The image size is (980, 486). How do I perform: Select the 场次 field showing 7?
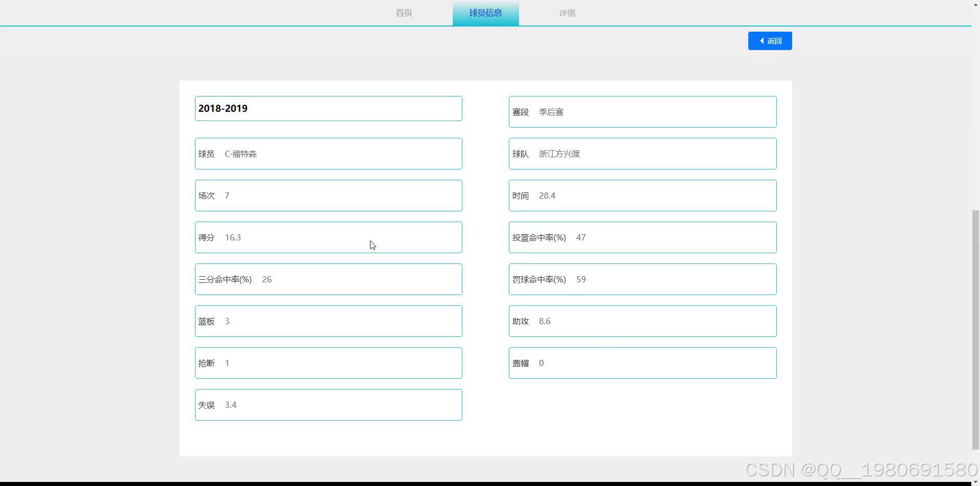[x=328, y=195]
